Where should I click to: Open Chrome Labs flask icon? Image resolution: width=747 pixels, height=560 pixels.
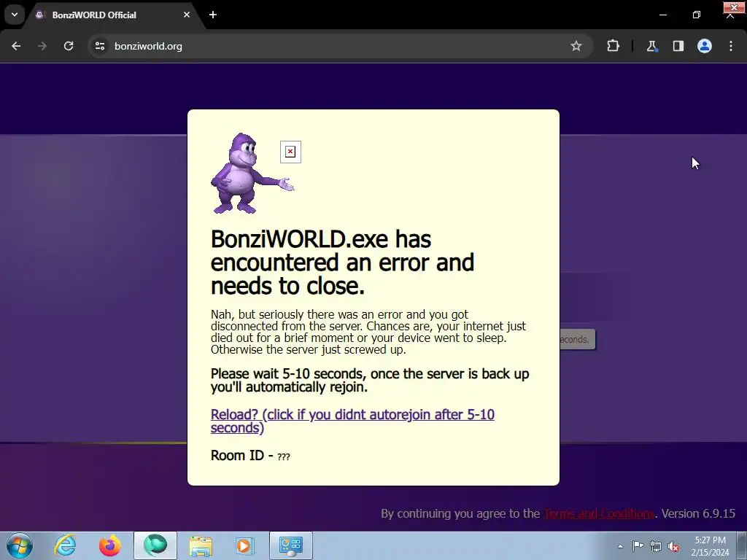pyautogui.click(x=651, y=46)
